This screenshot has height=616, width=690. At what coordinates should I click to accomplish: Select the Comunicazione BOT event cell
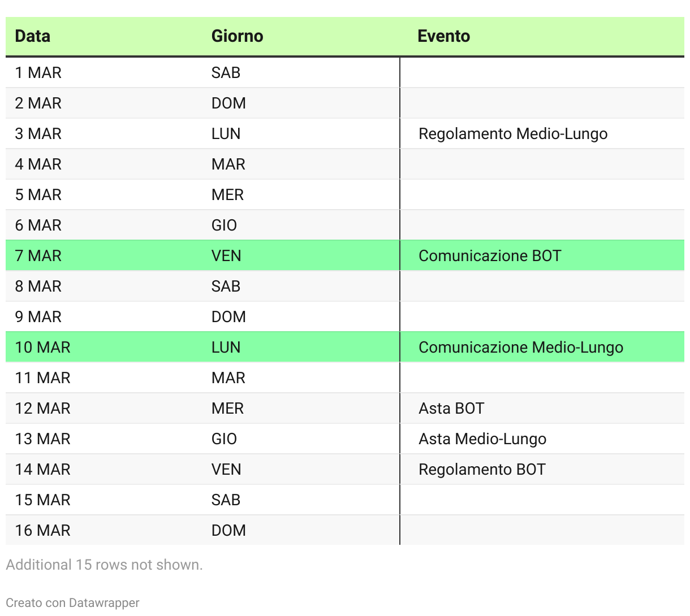(490, 256)
